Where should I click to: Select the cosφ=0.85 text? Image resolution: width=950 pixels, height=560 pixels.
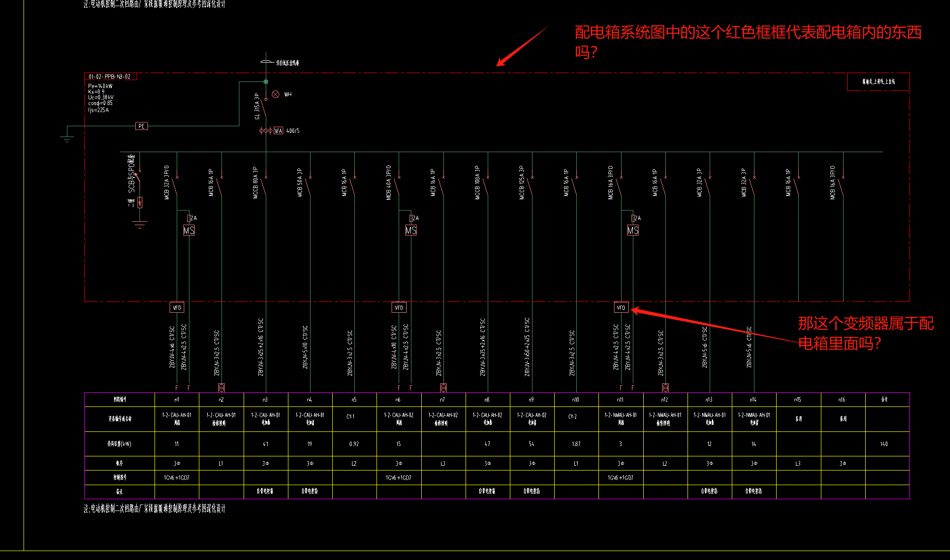point(100,103)
